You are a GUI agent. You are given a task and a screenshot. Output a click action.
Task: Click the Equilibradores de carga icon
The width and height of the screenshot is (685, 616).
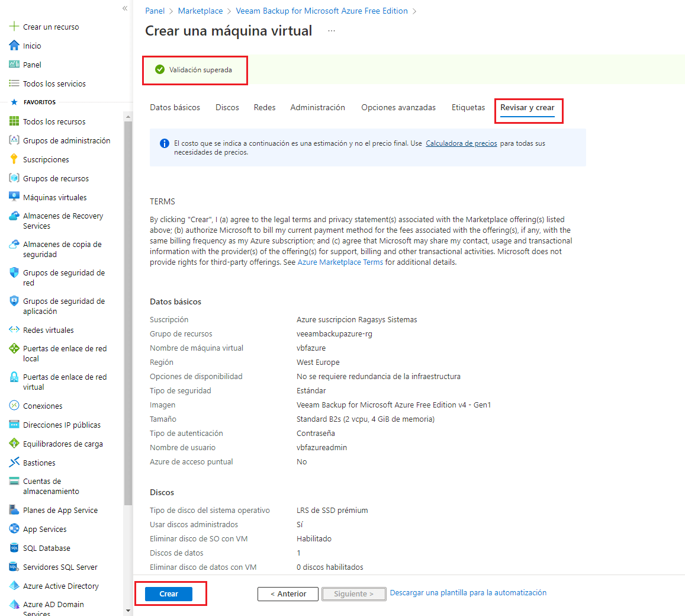[14, 443]
